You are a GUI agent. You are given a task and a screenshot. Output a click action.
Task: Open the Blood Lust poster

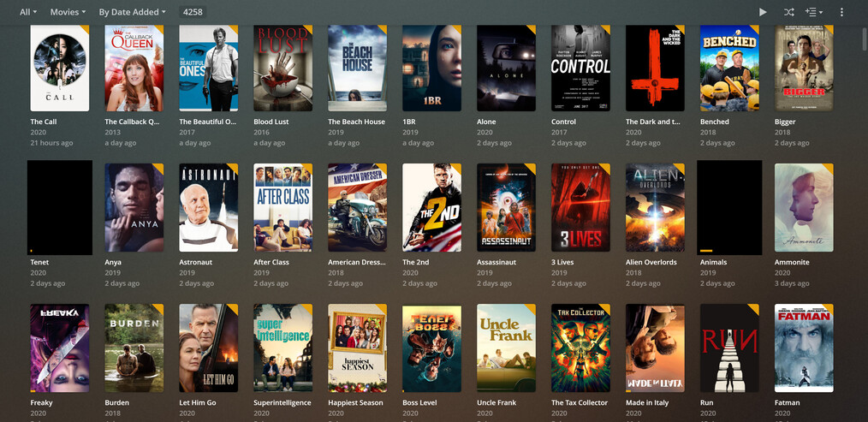pyautogui.click(x=282, y=68)
